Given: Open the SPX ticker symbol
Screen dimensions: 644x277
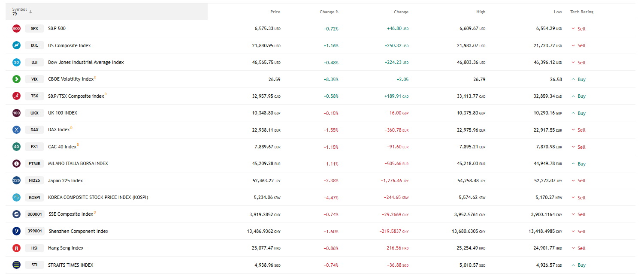Looking at the screenshot, I should (x=34, y=29).
